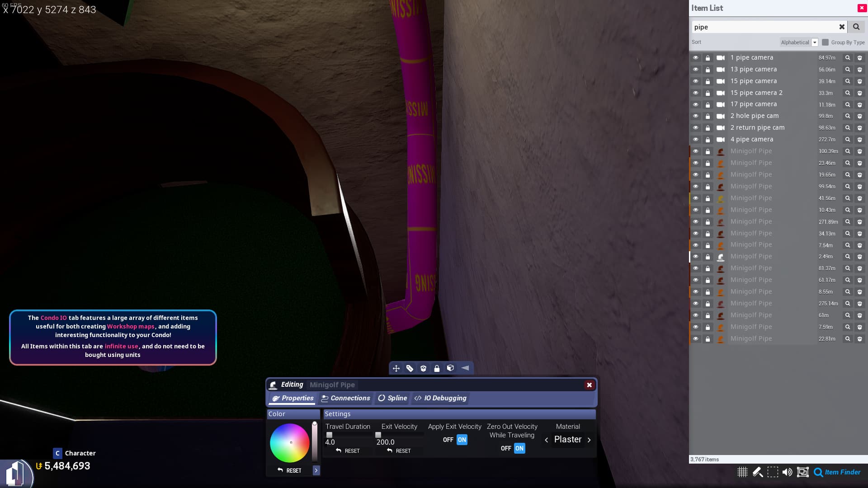
Task: Switch to the next Material after Plaster
Action: (x=589, y=440)
